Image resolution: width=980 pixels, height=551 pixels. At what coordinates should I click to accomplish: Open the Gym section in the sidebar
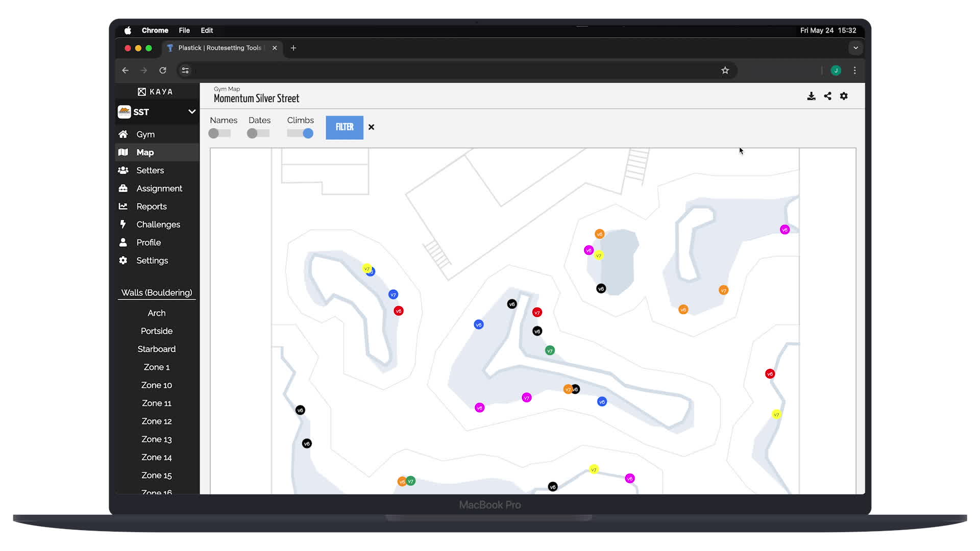(145, 134)
